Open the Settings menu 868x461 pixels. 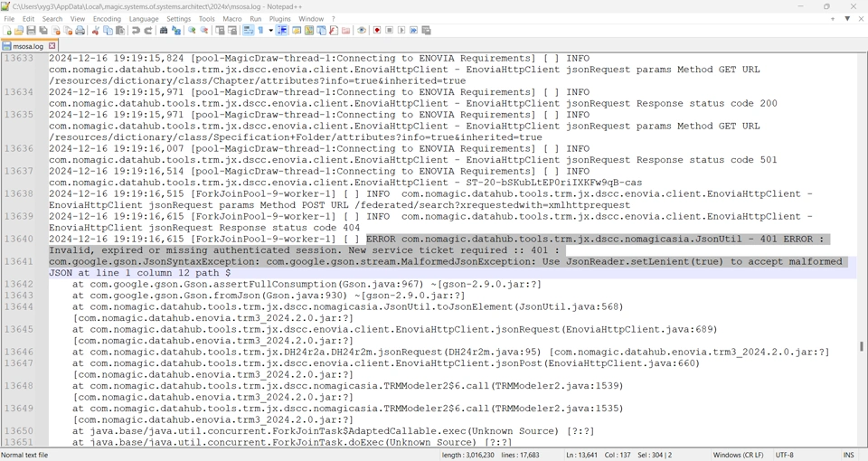click(x=178, y=19)
